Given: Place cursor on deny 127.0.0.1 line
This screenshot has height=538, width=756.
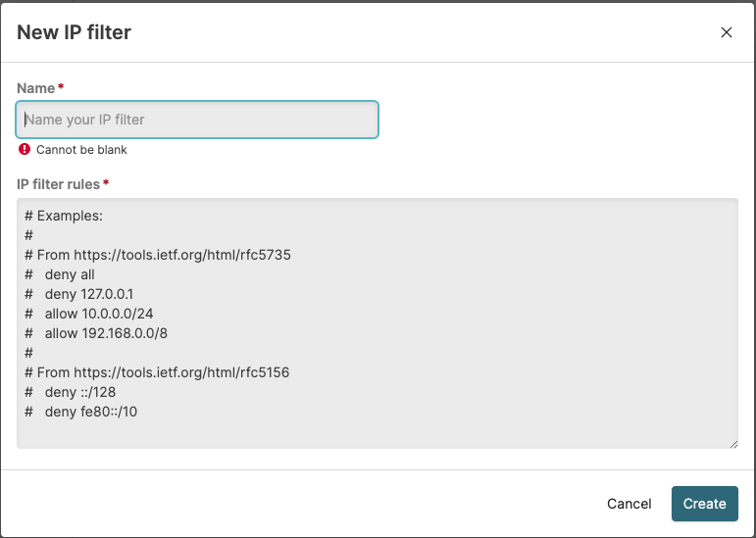Looking at the screenshot, I should [88, 294].
